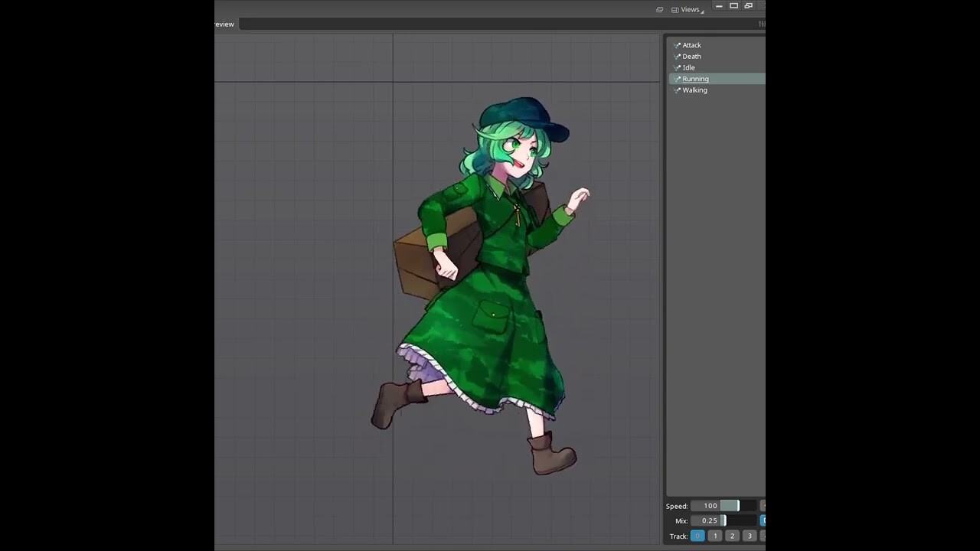980x551 pixels.
Task: Click the books icon in the title bar
Action: (659, 8)
